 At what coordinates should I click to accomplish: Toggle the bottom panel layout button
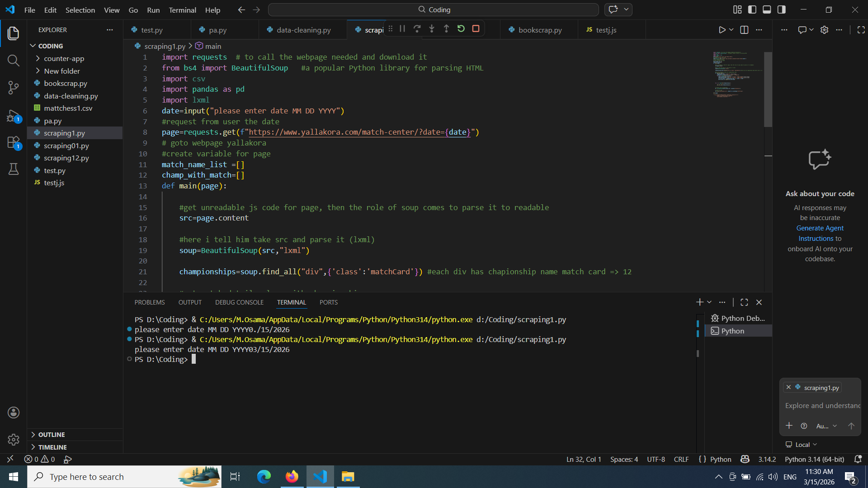pyautogui.click(x=767, y=9)
